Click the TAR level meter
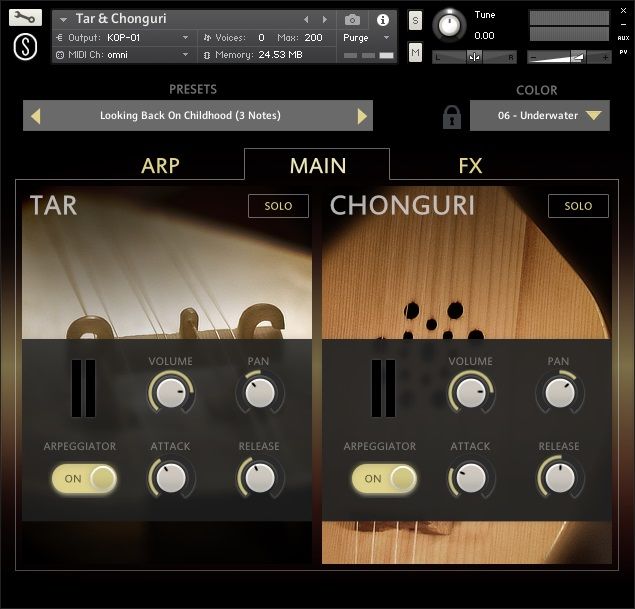This screenshot has height=609, width=635. 83,388
